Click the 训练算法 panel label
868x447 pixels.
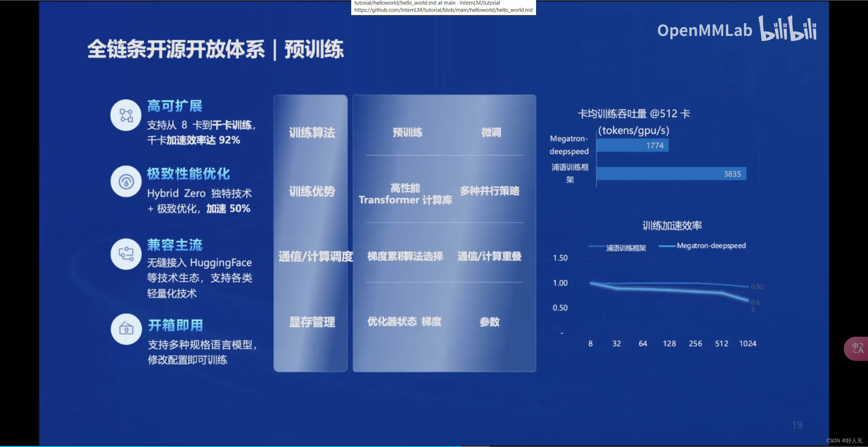coord(312,133)
